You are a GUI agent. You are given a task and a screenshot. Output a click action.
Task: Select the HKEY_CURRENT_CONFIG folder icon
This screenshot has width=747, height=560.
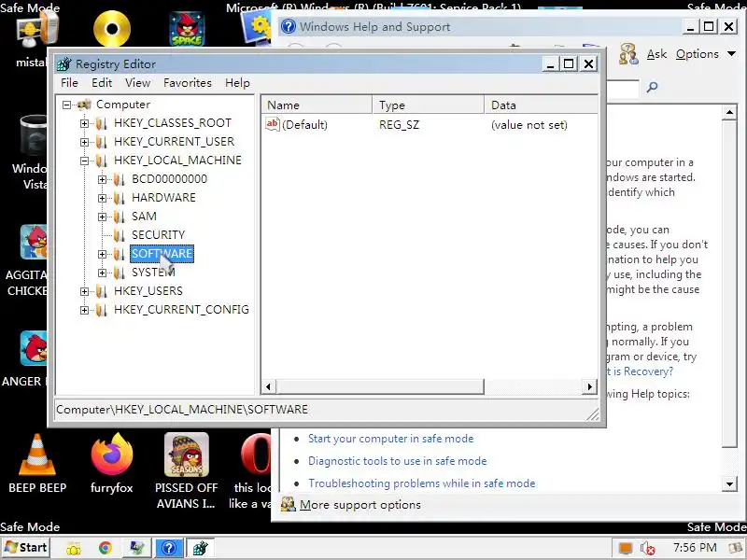[x=102, y=311]
